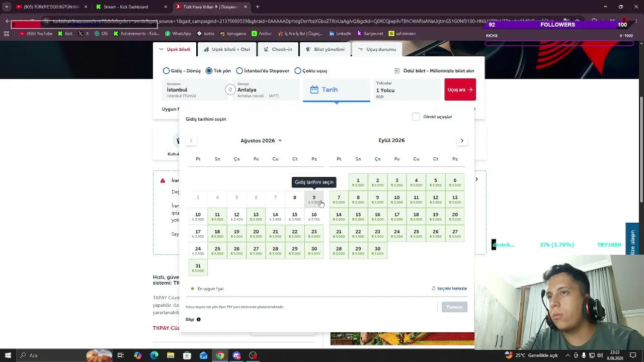
Task: Open the Yolcular passenger selector
Action: 407,90
